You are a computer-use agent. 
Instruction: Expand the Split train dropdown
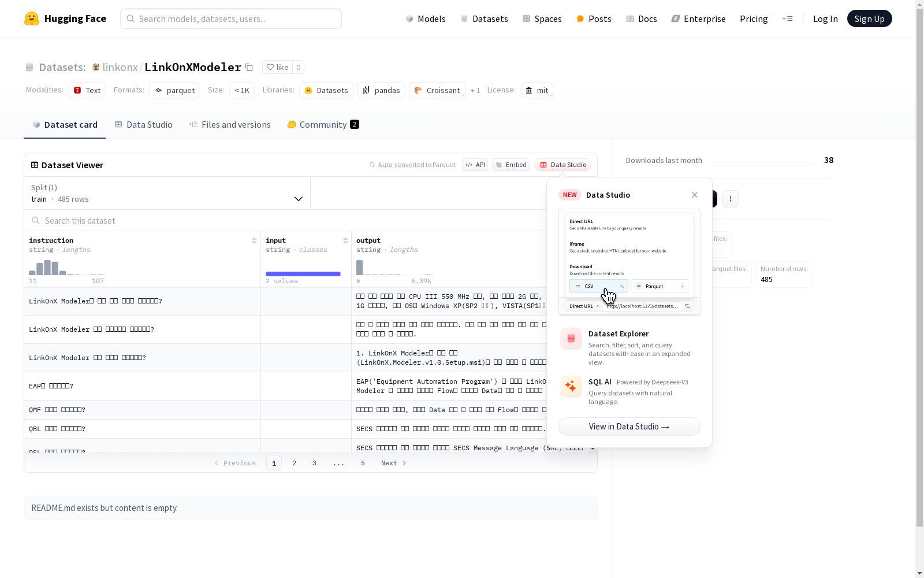pyautogui.click(x=167, y=193)
